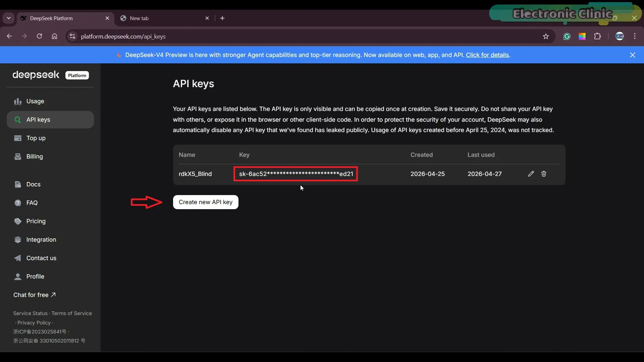Click the Pricing tag icon
The width and height of the screenshot is (644, 362).
point(18,221)
